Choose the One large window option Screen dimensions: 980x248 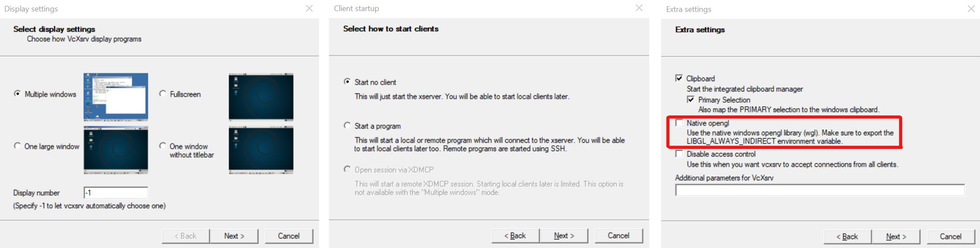point(18,146)
